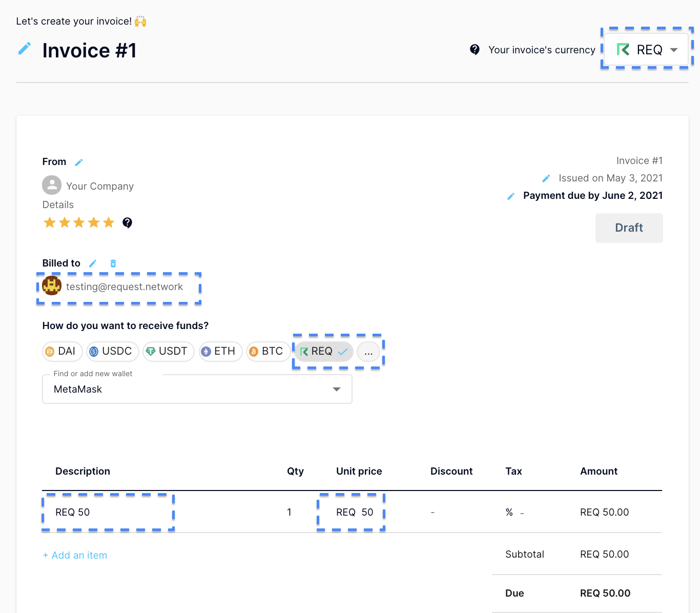Click the discount dash cell
This screenshot has height=613, width=700.
[x=433, y=512]
